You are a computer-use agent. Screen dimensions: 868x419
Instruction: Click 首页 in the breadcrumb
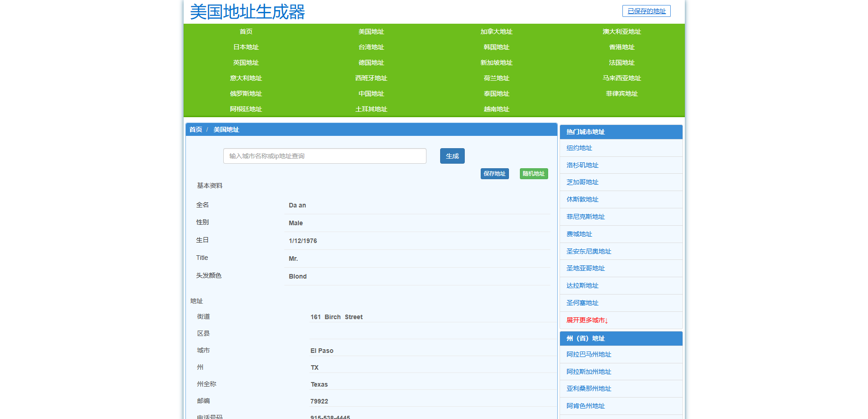[195, 130]
